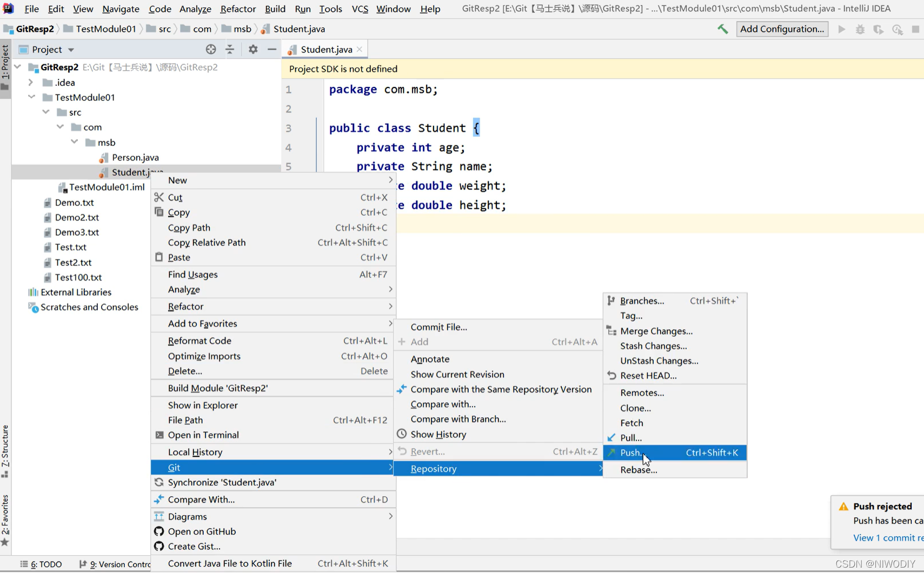Open the 9: Version Control tool window

coord(115,564)
